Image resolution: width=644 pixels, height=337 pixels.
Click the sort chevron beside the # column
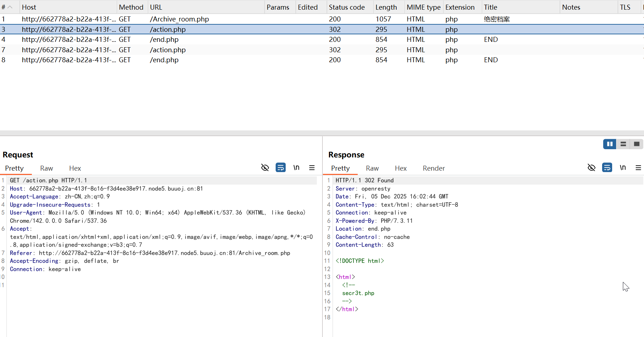[x=9, y=7]
